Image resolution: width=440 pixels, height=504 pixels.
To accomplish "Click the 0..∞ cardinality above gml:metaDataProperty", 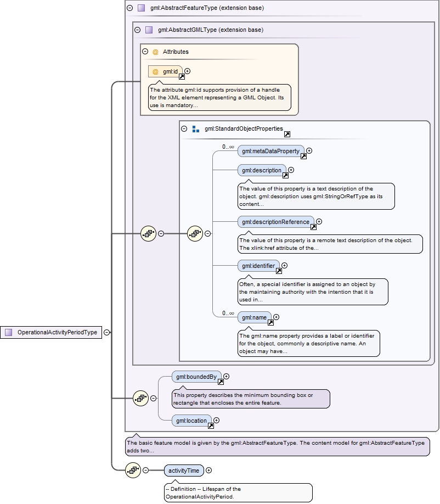I will coord(228,147).
